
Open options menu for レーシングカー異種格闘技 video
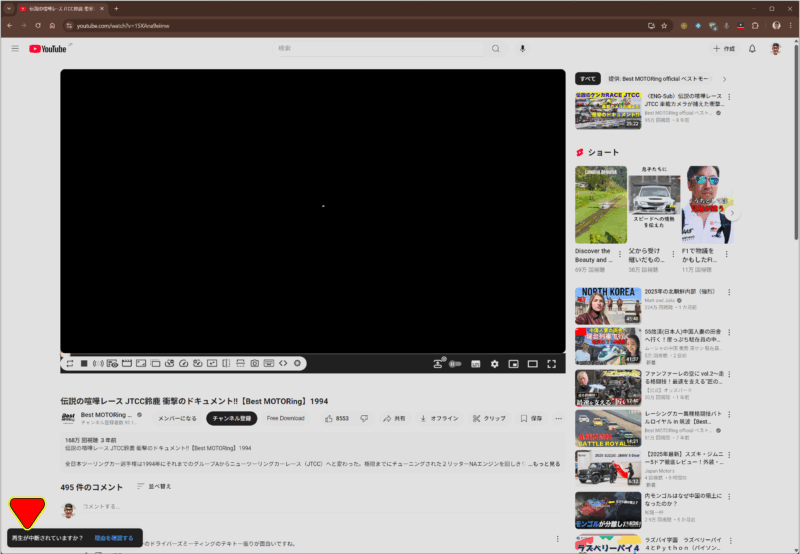[729, 414]
